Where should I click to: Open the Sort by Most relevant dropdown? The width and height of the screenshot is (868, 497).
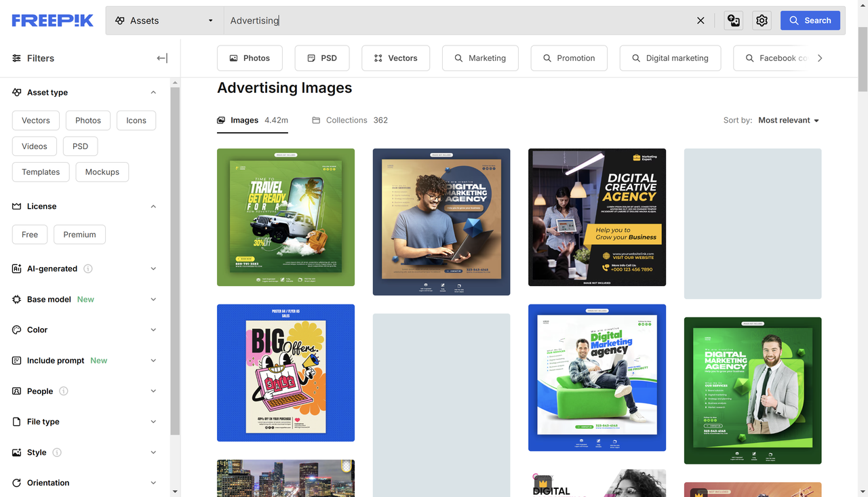[788, 120]
